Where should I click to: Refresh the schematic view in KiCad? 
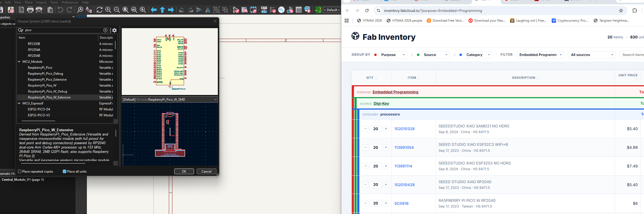point(100,10)
